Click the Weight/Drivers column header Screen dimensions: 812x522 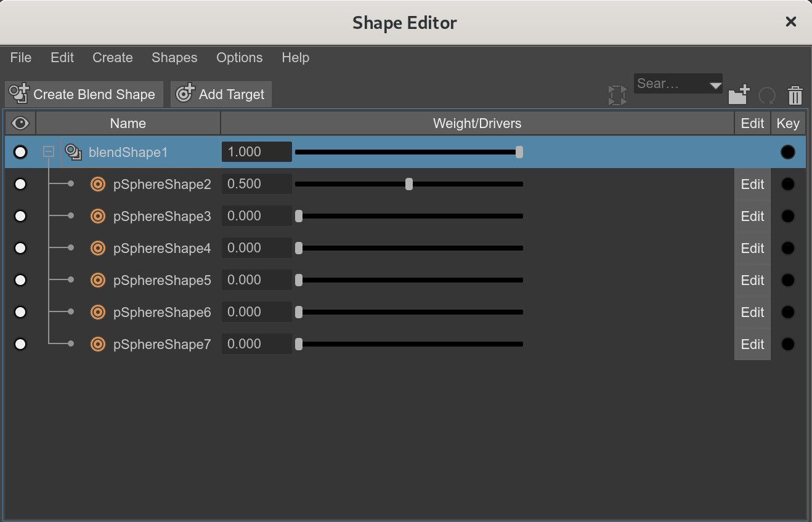tap(477, 123)
